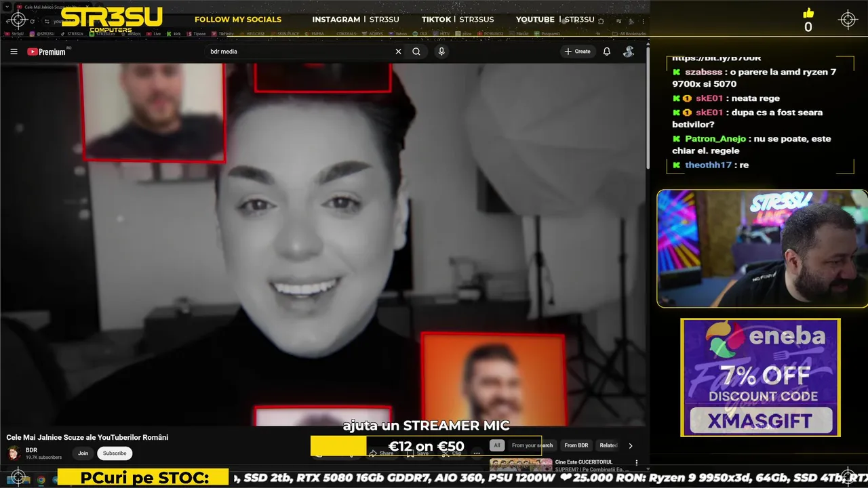868x488 pixels.
Task: Click the chat username 'theothh17'
Action: tap(708, 165)
